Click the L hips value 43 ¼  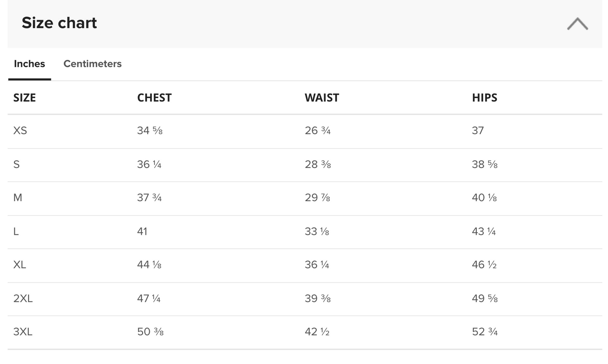coord(484,231)
